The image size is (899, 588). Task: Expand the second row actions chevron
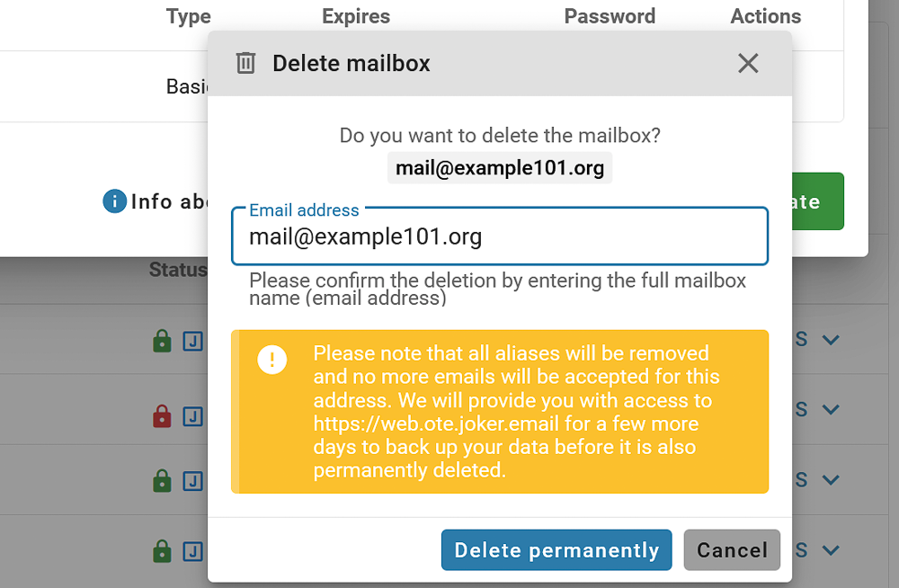tap(831, 410)
